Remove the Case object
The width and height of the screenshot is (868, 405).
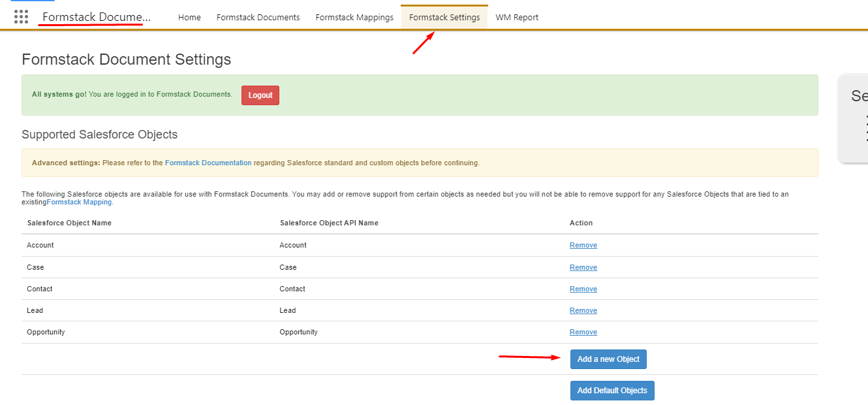coord(583,267)
